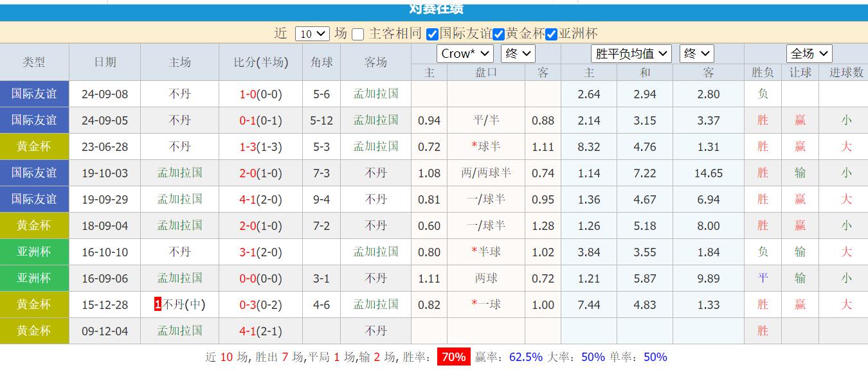Open the 全场 dropdown above 进球数
This screenshot has height=370, width=868.
809,53
